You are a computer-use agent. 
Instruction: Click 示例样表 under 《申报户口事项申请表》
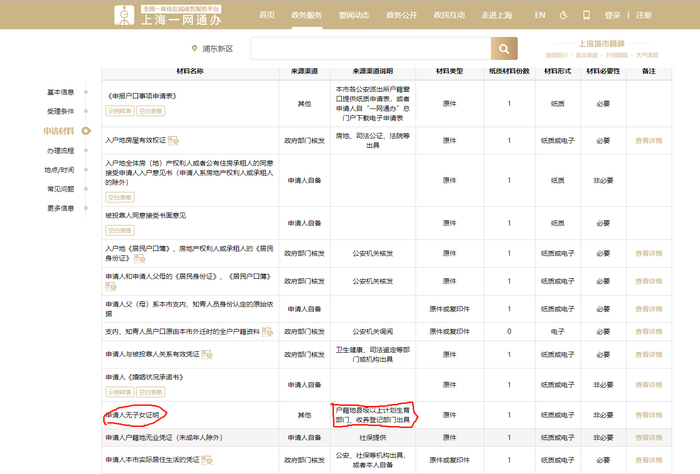pyautogui.click(x=119, y=112)
